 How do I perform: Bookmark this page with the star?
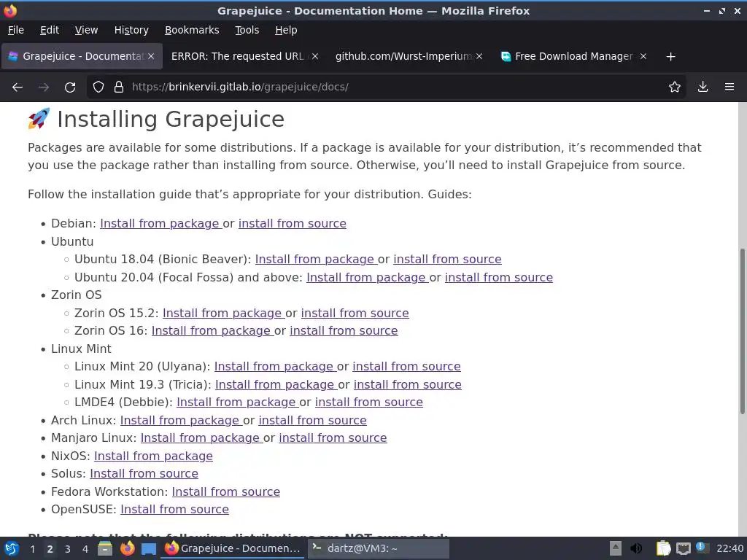(x=675, y=87)
